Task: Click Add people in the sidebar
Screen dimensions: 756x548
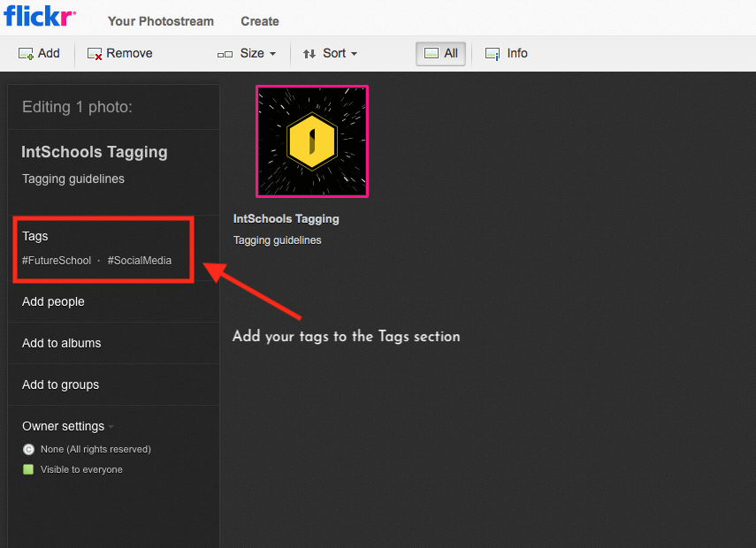Action: pos(53,301)
